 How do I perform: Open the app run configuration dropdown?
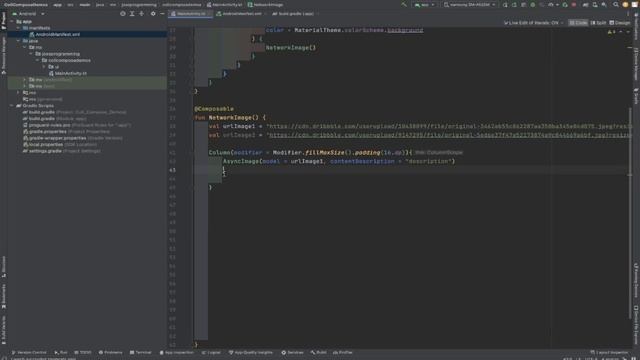(424, 5)
